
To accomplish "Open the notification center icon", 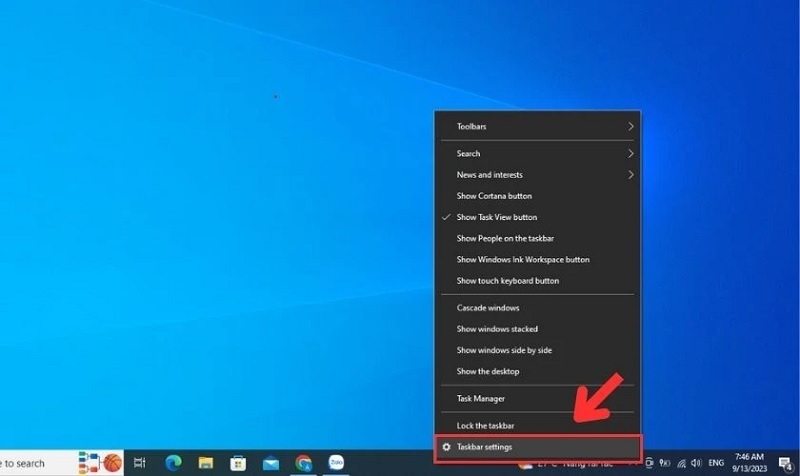I will pyautogui.click(x=786, y=463).
